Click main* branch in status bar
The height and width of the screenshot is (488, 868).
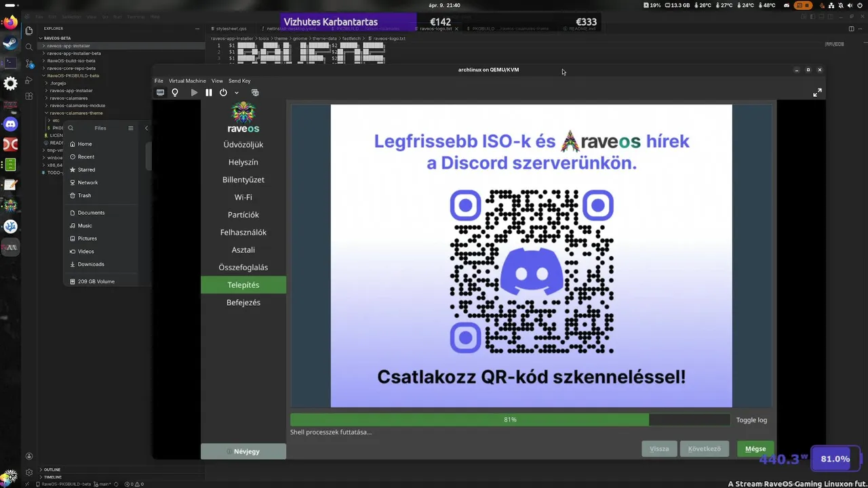coord(102,484)
